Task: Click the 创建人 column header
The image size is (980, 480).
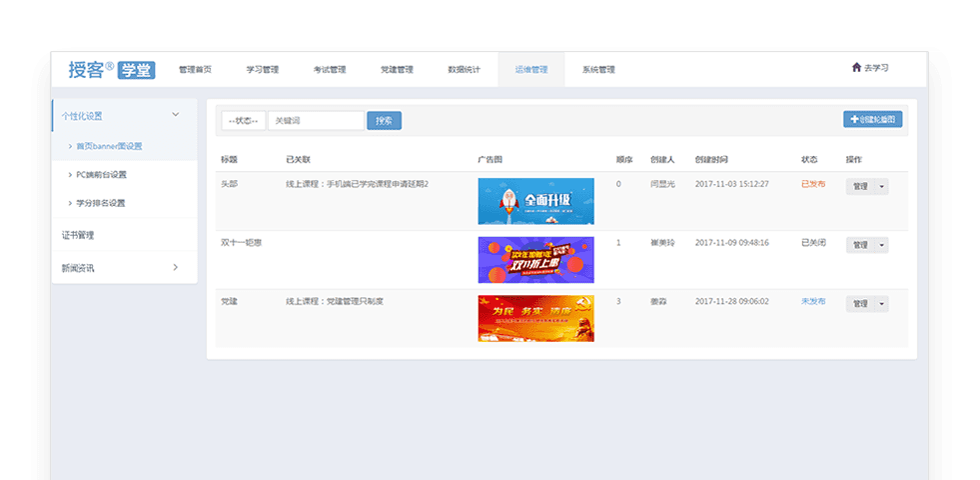Action: tap(662, 160)
